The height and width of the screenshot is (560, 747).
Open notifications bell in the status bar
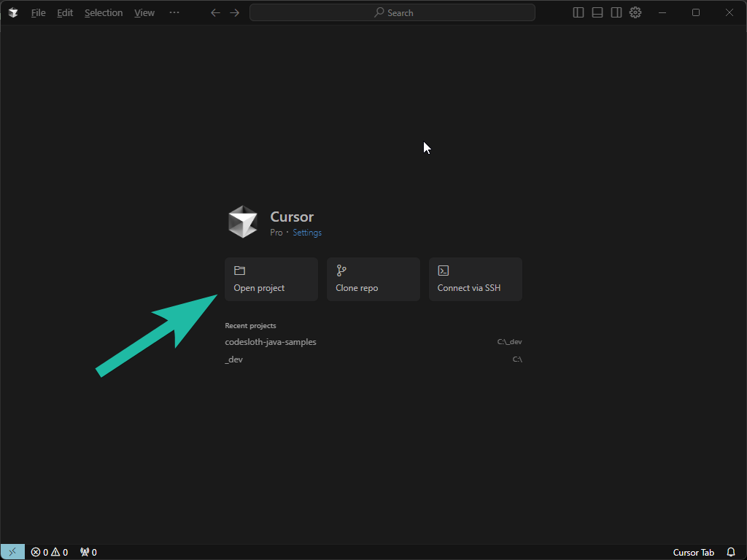pyautogui.click(x=731, y=552)
